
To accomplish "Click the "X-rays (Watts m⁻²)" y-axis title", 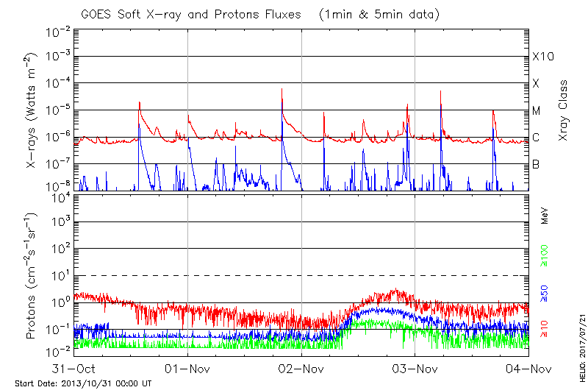I will coord(32,110).
